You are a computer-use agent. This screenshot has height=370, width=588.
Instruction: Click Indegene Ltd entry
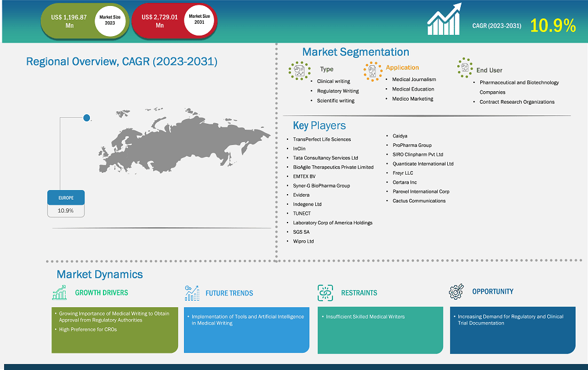307,204
